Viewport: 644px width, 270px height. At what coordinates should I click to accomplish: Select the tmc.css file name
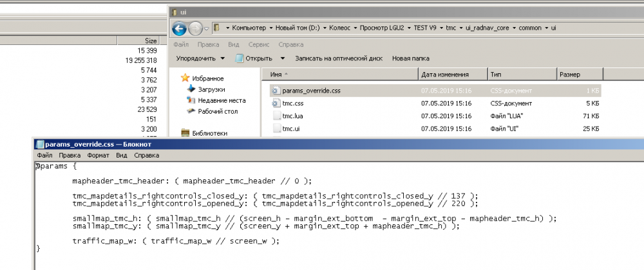pos(293,104)
